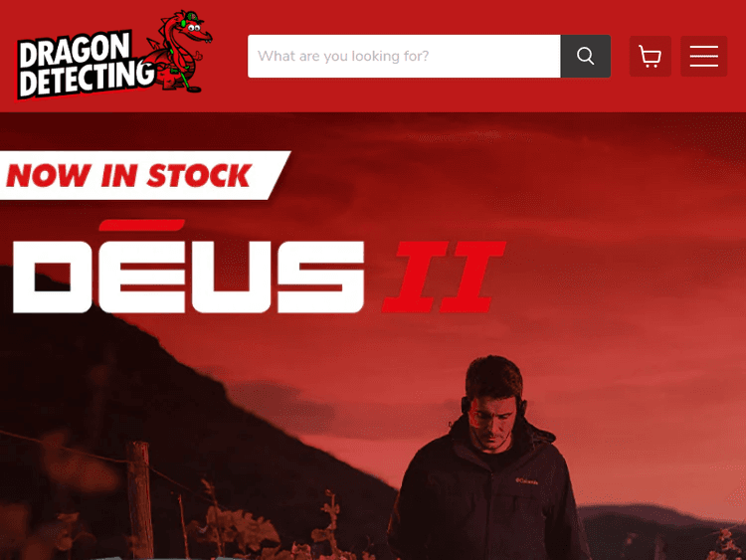Click the red II numeral
This screenshot has height=560, width=746.
[x=444, y=277]
